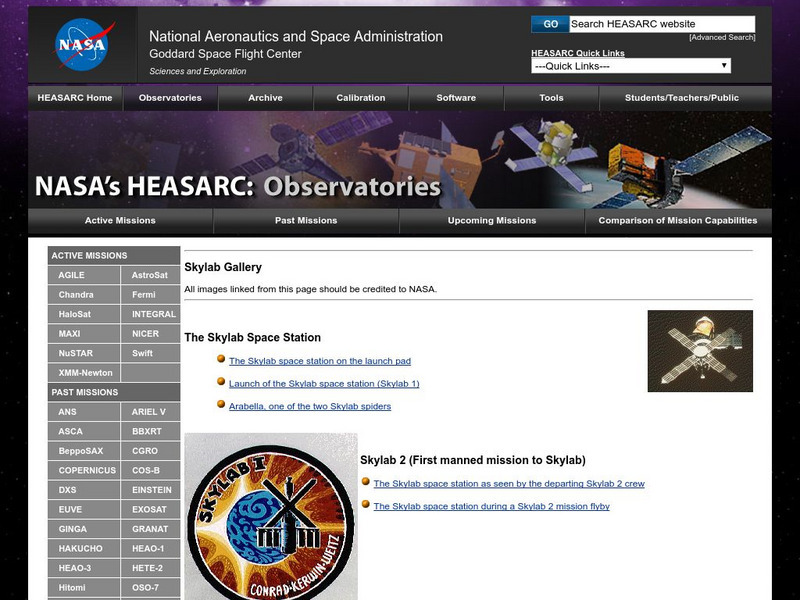Open the Swift mission page
Viewport: 800px width, 600px height.
pos(151,353)
